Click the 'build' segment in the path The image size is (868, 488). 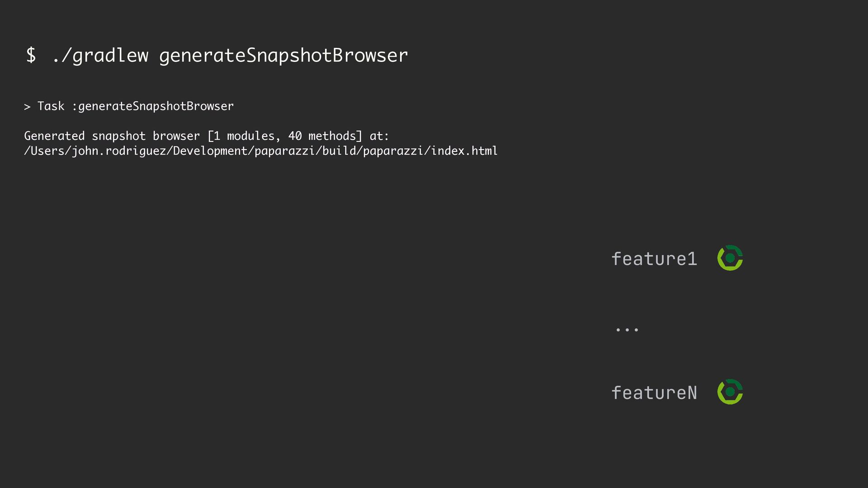pyautogui.click(x=339, y=151)
